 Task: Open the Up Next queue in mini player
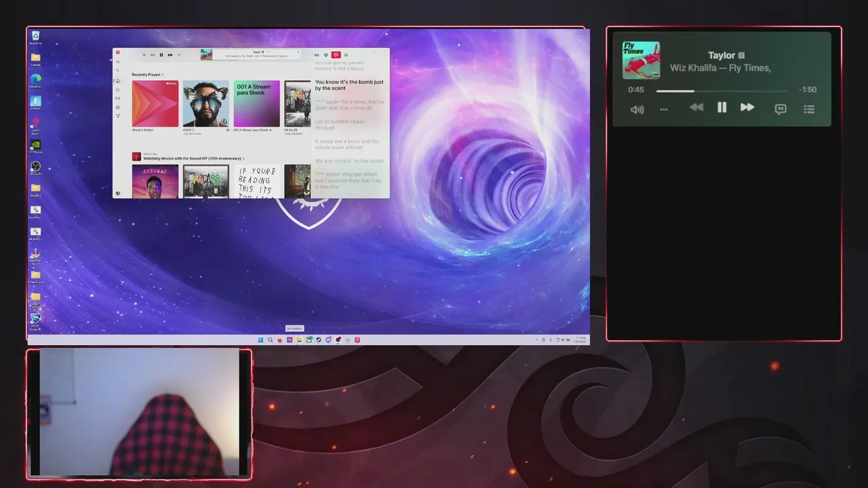pos(809,109)
